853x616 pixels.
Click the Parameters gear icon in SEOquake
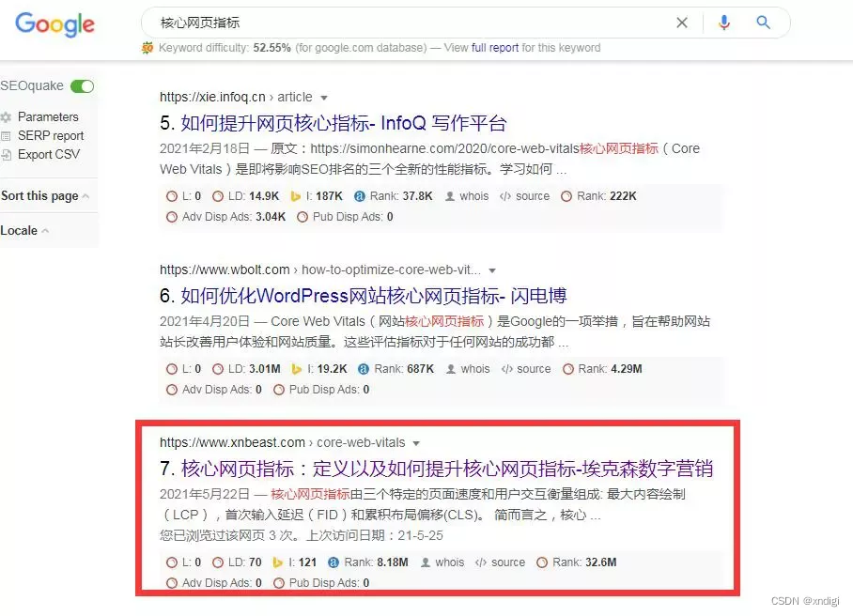click(x=6, y=116)
